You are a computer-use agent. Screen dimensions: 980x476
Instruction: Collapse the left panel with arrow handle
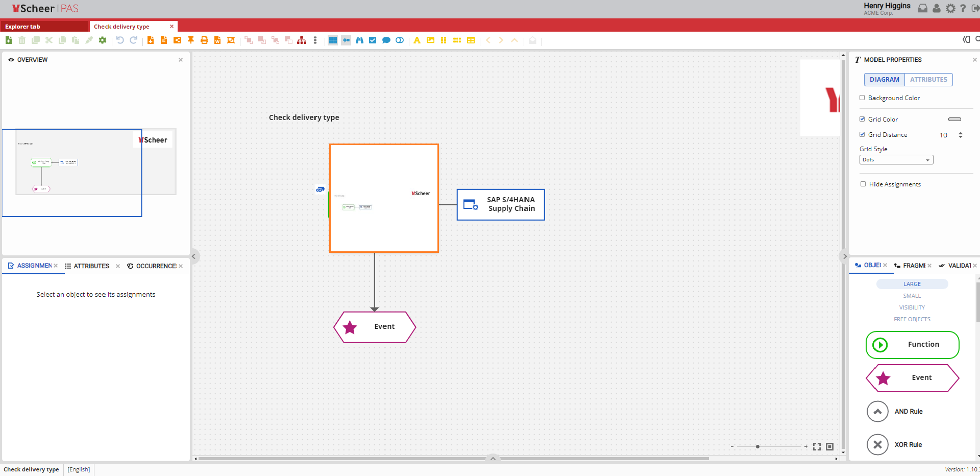tap(193, 256)
